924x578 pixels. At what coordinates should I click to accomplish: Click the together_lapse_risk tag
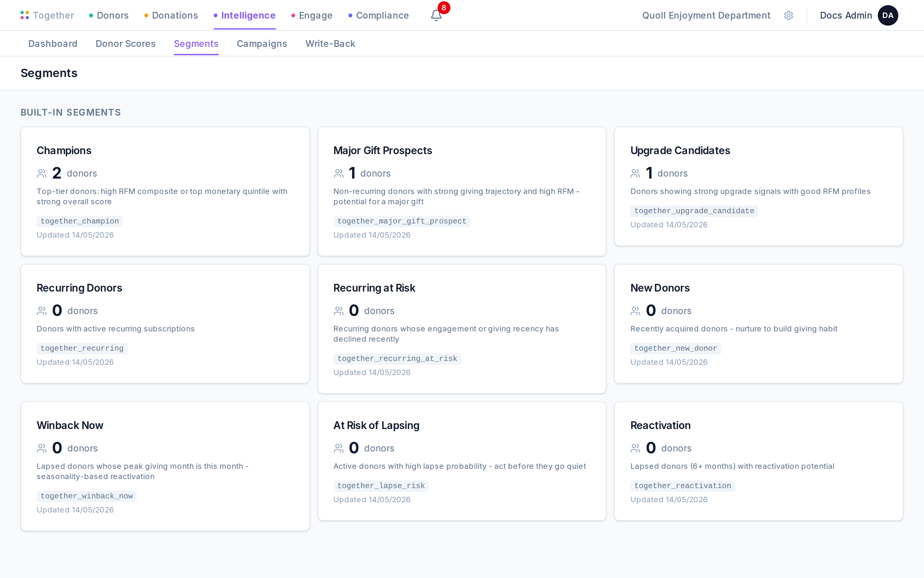click(x=381, y=486)
